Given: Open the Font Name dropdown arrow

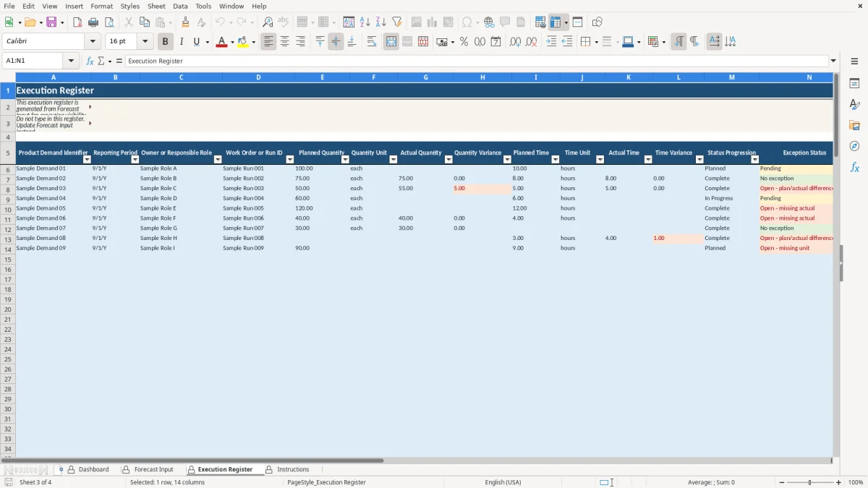Looking at the screenshot, I should click(x=93, y=42).
